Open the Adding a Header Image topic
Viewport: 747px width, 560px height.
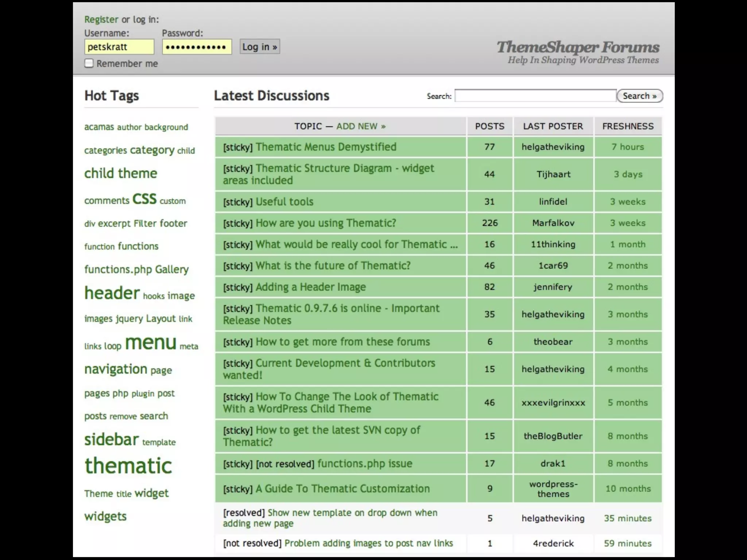tap(310, 287)
